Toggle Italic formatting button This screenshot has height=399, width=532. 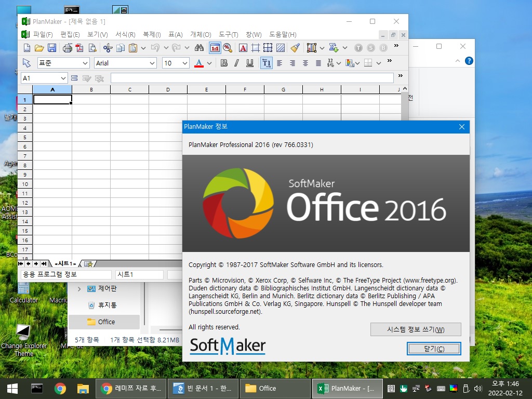(237, 63)
